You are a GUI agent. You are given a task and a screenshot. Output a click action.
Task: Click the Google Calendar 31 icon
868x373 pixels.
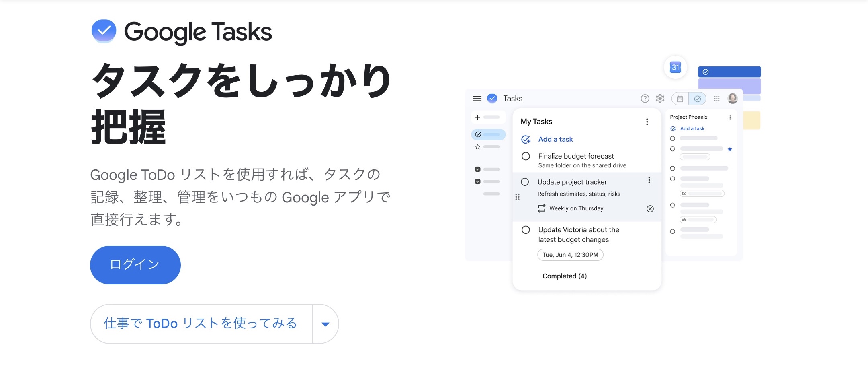(x=676, y=67)
